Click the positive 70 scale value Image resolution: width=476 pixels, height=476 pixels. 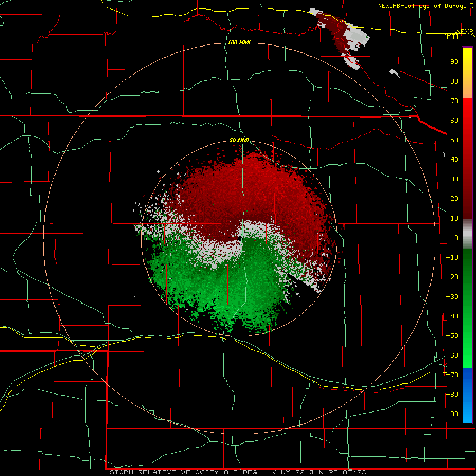tap(454, 101)
